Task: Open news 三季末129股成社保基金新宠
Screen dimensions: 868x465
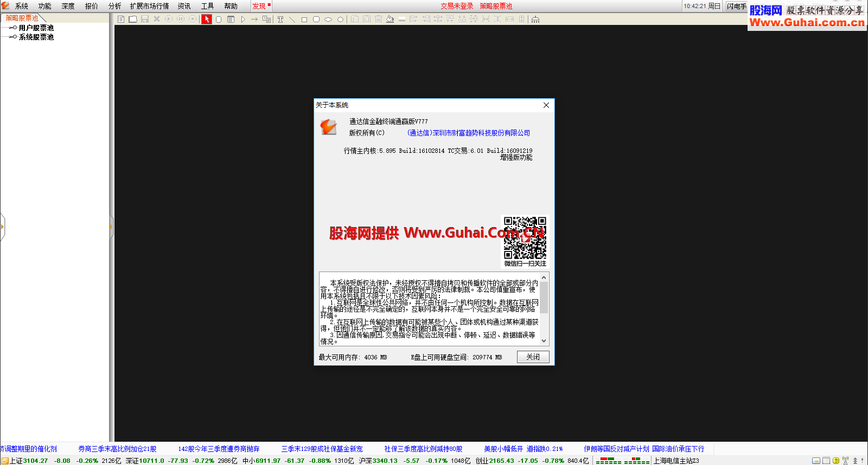Action: [x=322, y=449]
